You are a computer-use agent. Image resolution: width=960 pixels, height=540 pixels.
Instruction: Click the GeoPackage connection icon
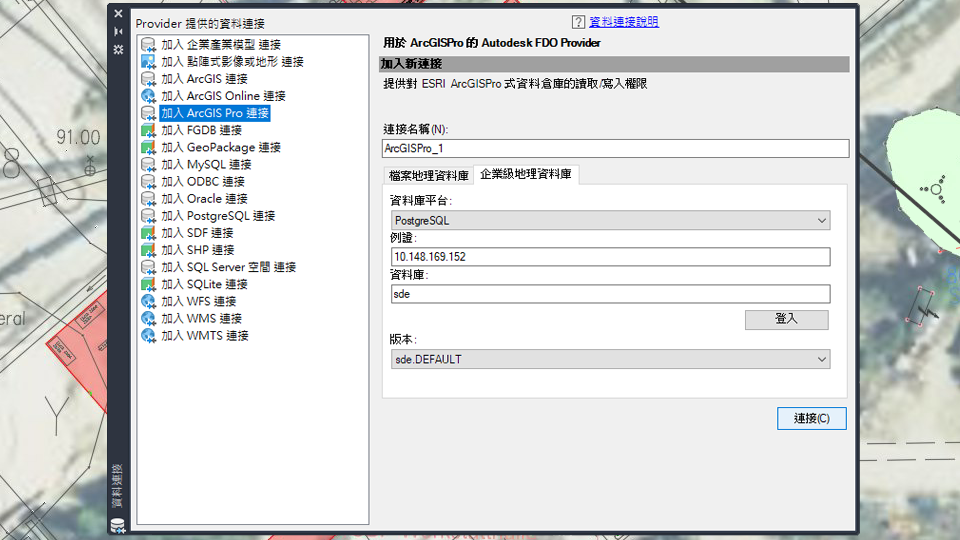click(x=148, y=148)
